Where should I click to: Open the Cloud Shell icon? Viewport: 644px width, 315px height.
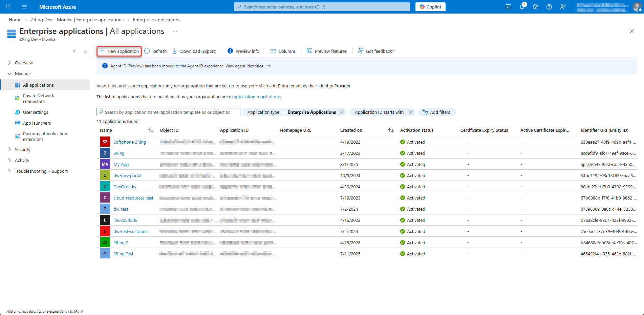508,7
